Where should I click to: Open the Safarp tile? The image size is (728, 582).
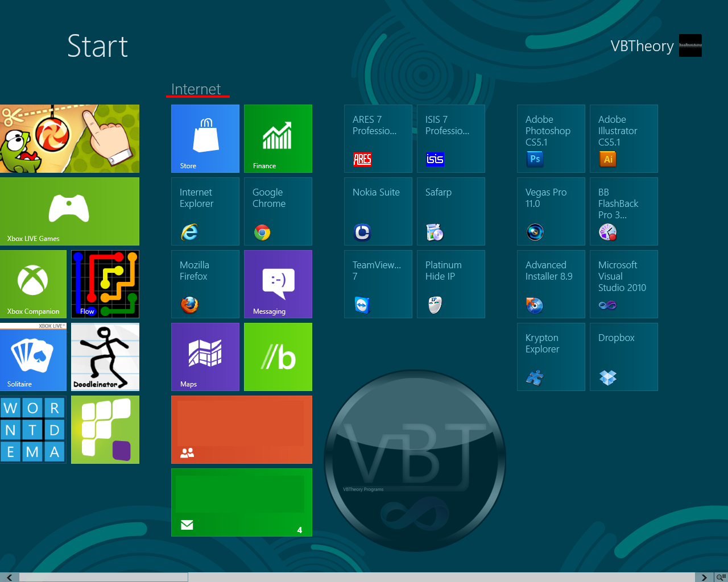click(451, 211)
